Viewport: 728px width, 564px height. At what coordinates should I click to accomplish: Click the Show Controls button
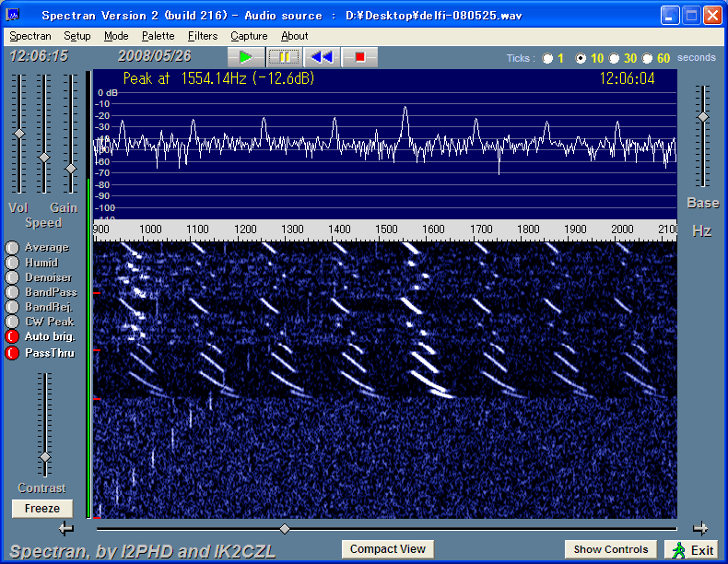click(611, 549)
